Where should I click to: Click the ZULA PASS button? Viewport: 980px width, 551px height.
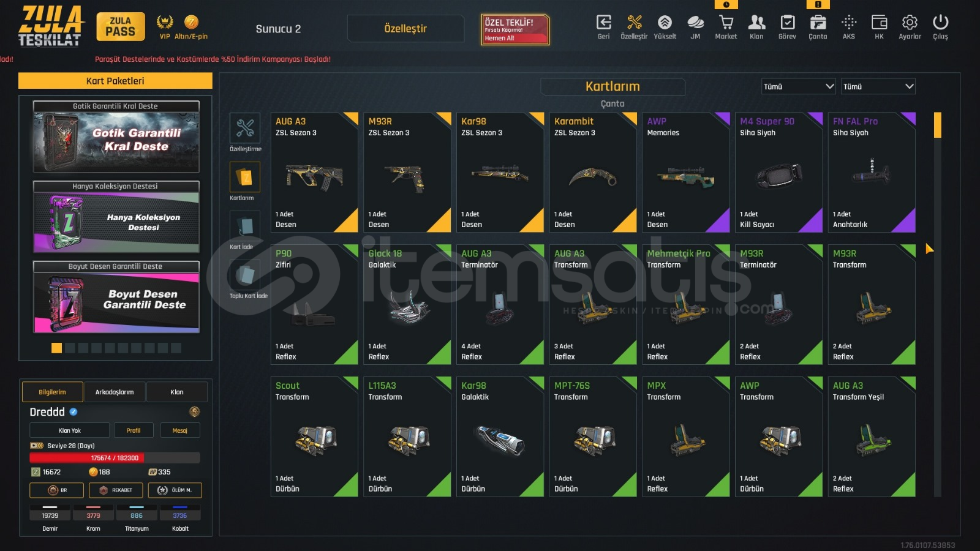pos(121,27)
